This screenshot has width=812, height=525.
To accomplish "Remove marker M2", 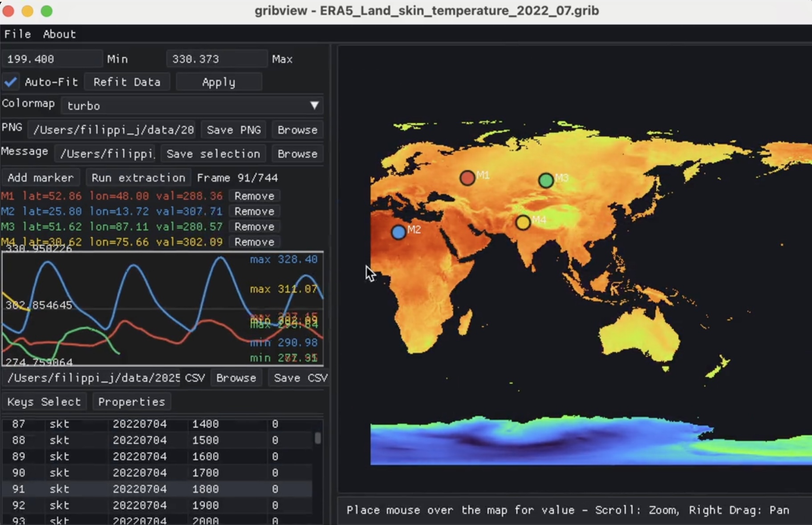I will [254, 211].
